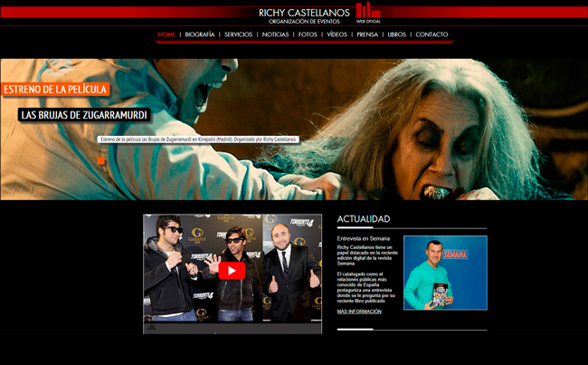Click the 'LAS BRUJAS DE ZUGARRAMURDI' title

coord(84,115)
